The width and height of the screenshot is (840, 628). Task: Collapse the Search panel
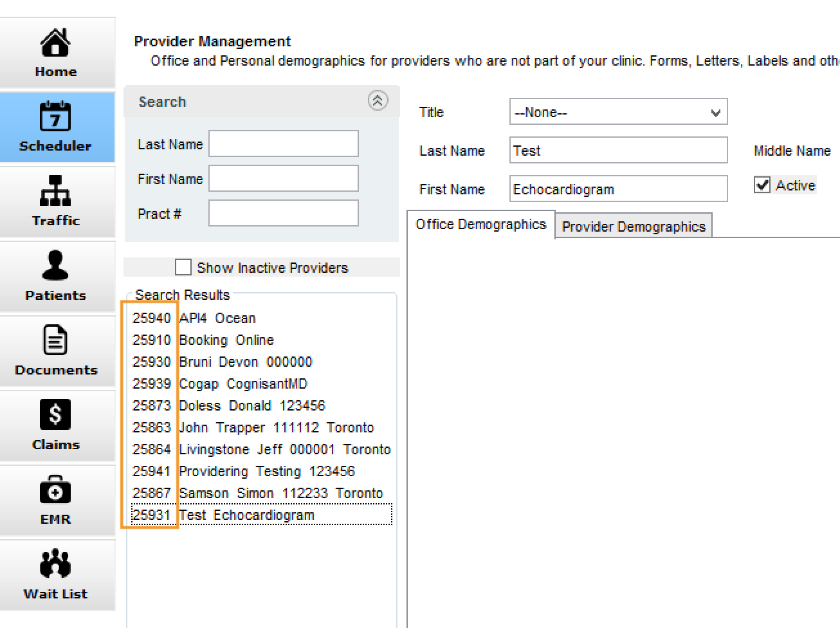click(378, 100)
